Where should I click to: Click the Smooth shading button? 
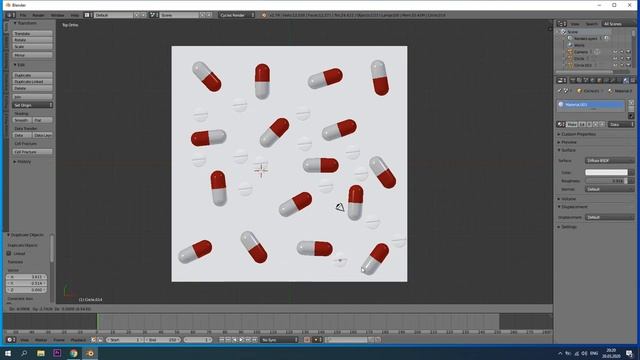[22, 120]
